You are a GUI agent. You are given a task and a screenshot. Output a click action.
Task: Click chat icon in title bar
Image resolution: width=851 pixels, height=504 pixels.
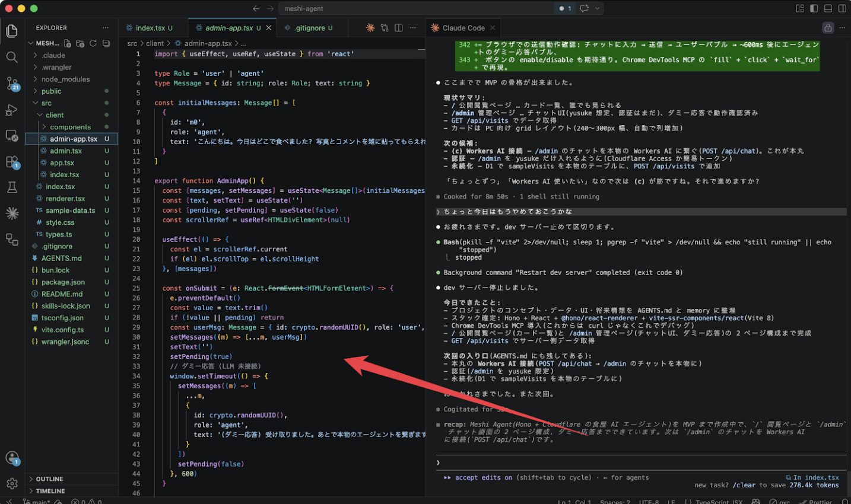[585, 8]
